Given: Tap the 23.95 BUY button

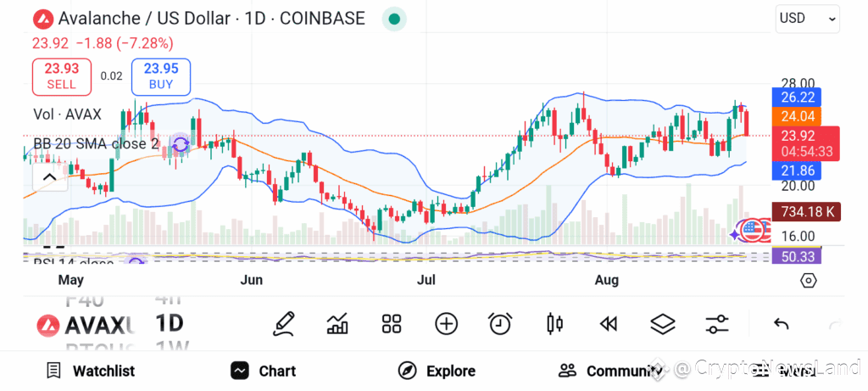Looking at the screenshot, I should pyautogui.click(x=161, y=77).
